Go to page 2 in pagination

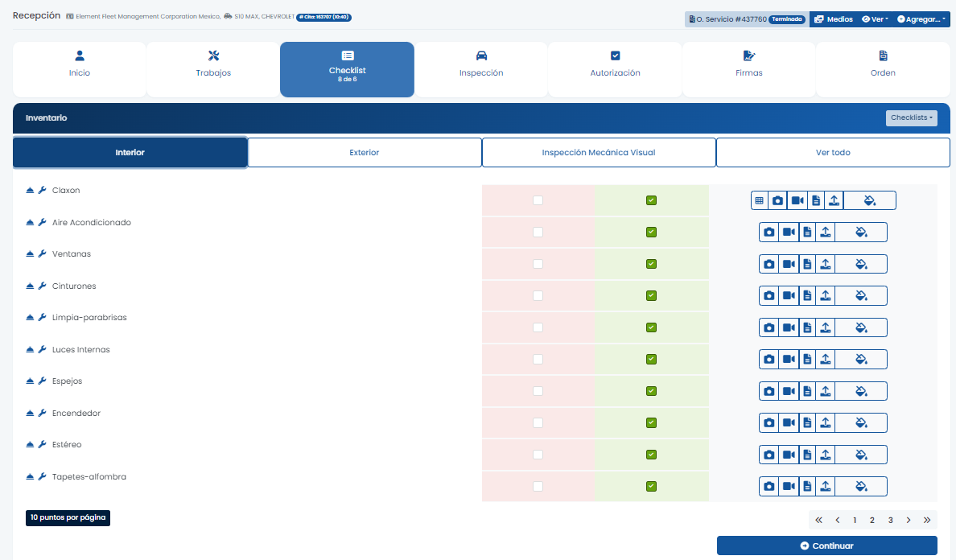pyautogui.click(x=872, y=521)
